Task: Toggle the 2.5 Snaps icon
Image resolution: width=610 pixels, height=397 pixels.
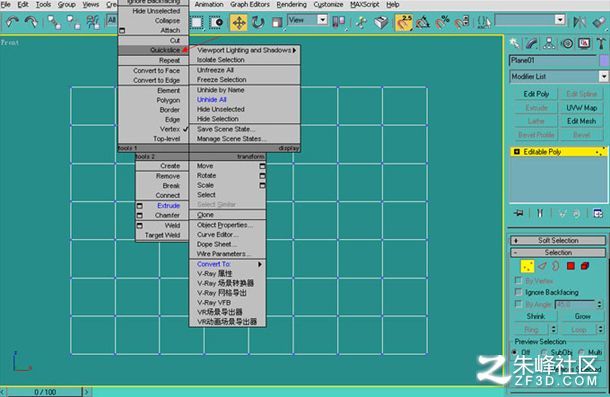Action: [404, 22]
